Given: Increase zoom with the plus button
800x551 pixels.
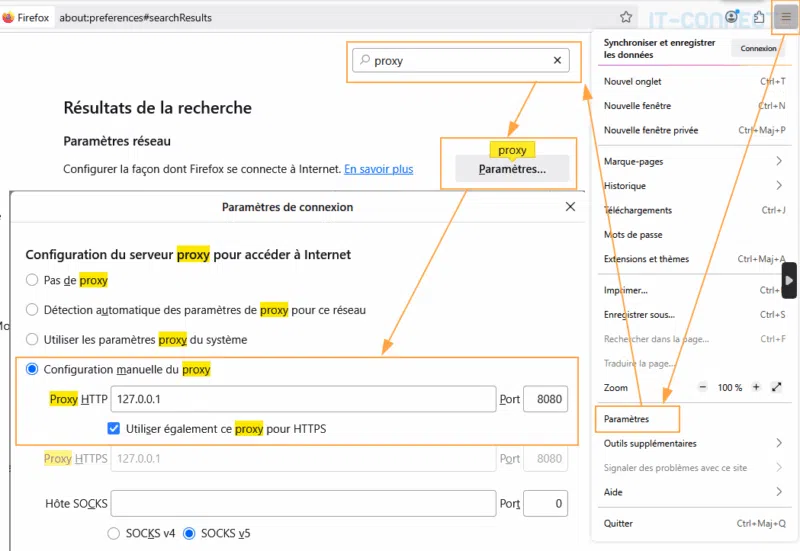Looking at the screenshot, I should click(756, 387).
